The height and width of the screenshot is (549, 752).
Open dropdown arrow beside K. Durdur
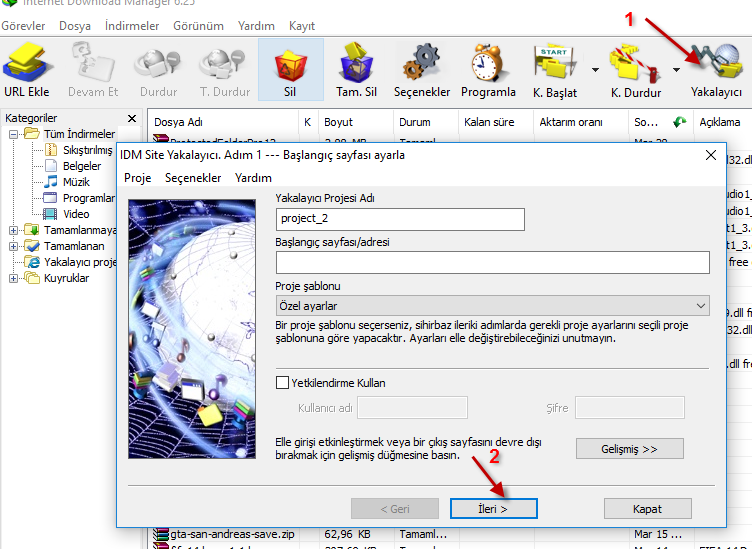coord(676,70)
